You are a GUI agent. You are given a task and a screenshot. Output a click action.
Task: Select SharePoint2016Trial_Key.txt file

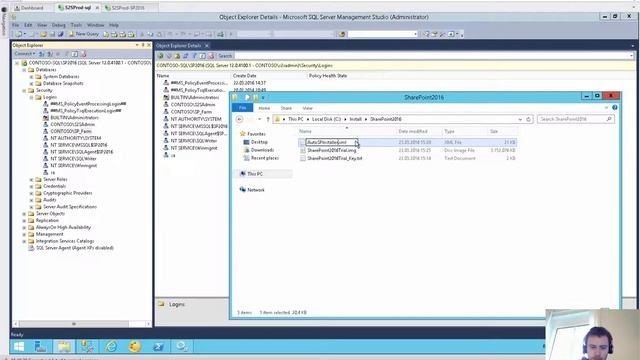(335, 158)
